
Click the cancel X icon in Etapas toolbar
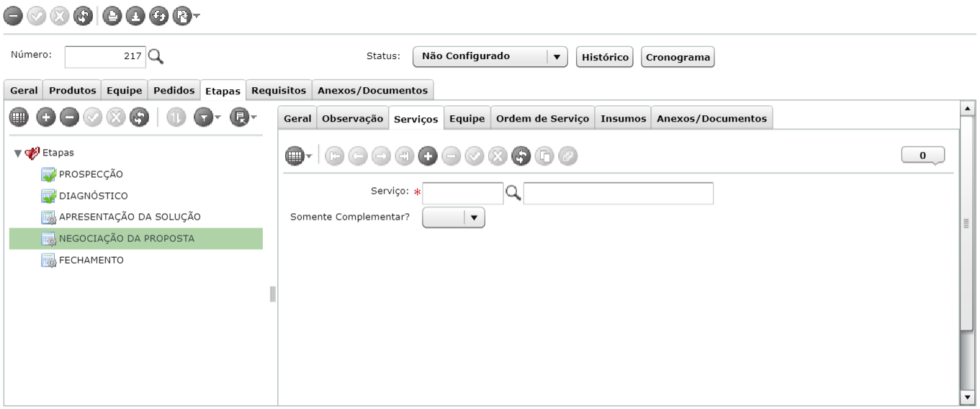coord(116,117)
